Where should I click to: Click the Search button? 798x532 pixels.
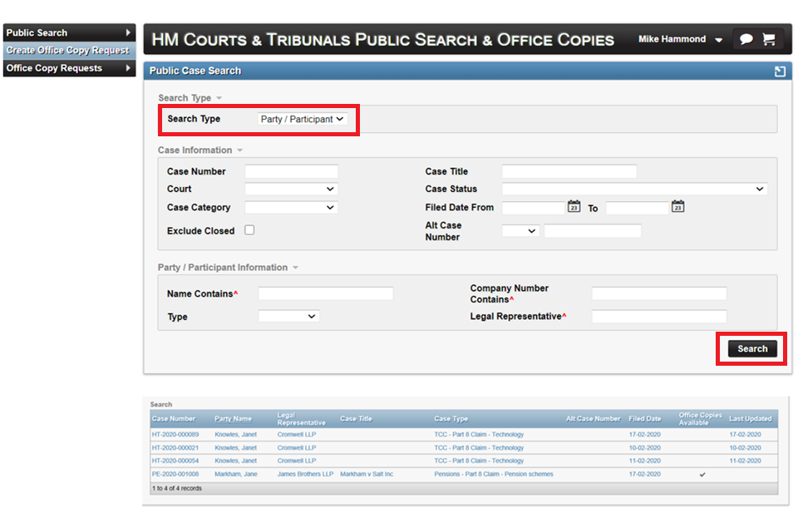(x=752, y=349)
